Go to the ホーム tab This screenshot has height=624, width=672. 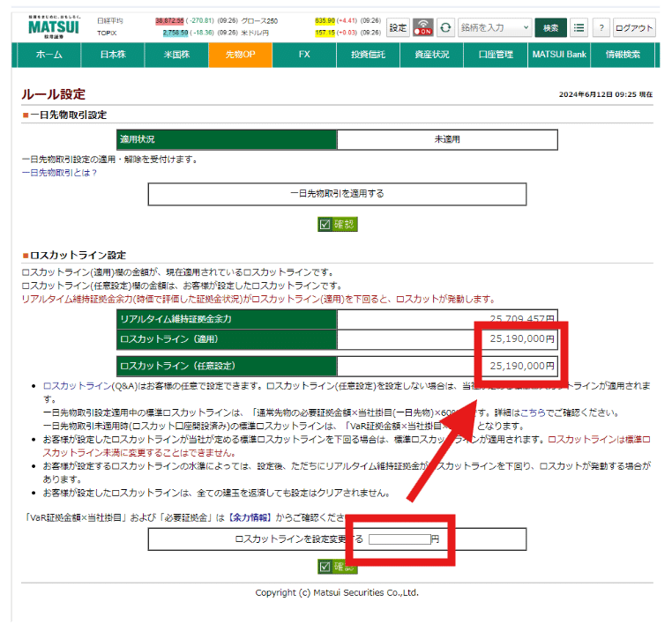(x=49, y=55)
